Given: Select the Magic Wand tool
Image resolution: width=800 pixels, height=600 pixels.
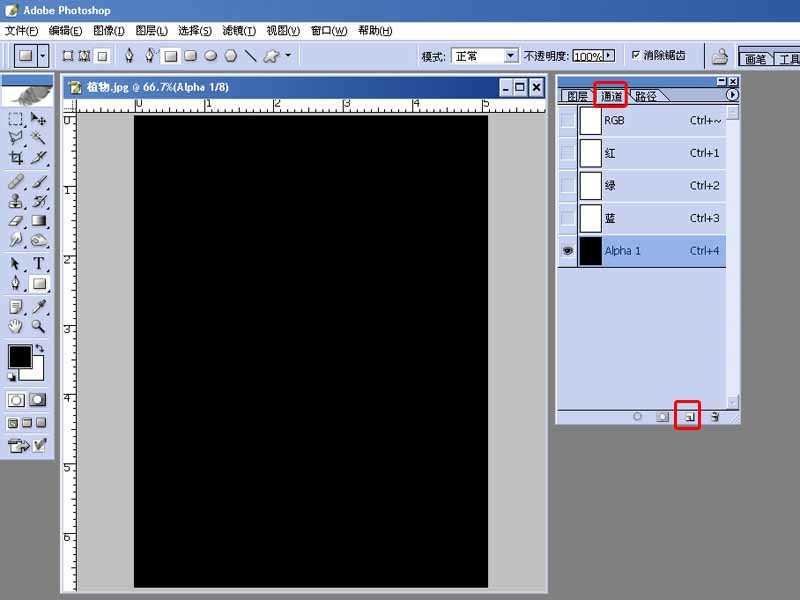Looking at the screenshot, I should (x=38, y=138).
